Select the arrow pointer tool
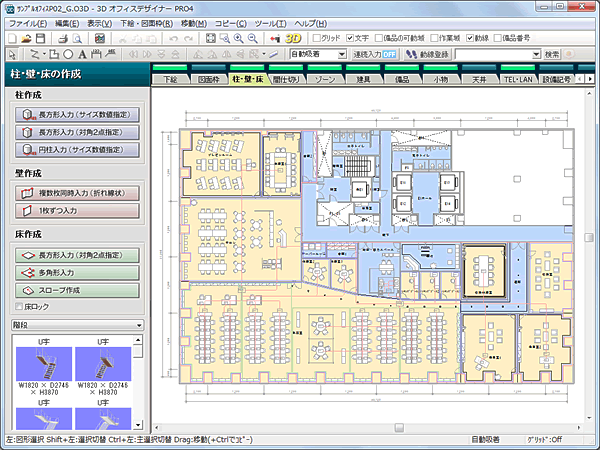Image resolution: width=600 pixels, height=450 pixels. pyautogui.click(x=10, y=53)
